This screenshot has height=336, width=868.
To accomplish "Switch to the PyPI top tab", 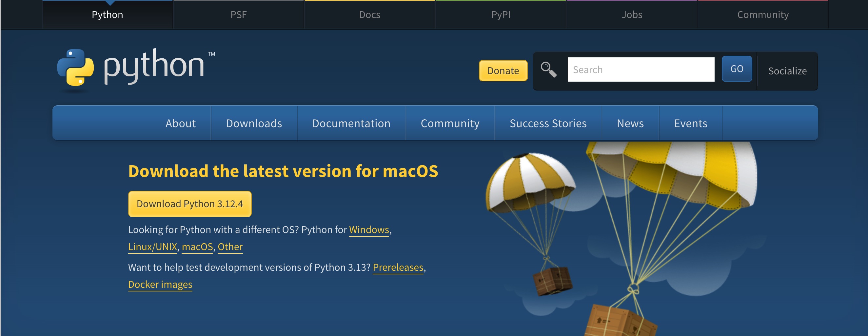I will click(x=501, y=14).
